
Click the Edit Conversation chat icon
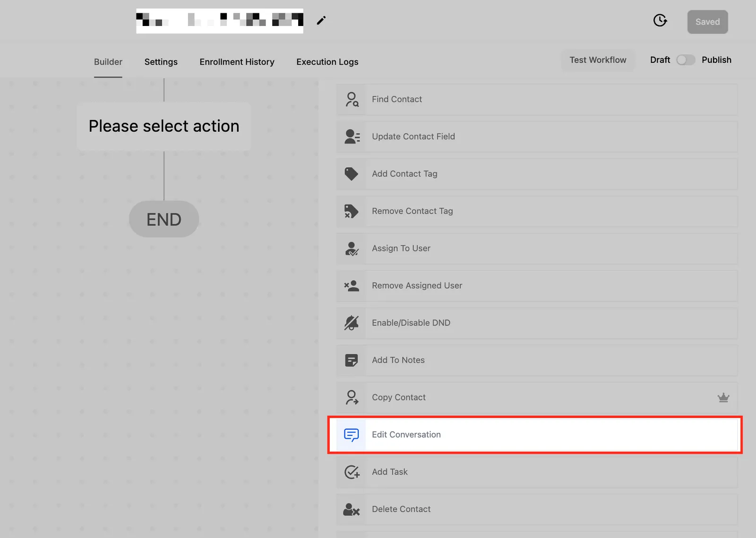click(352, 435)
